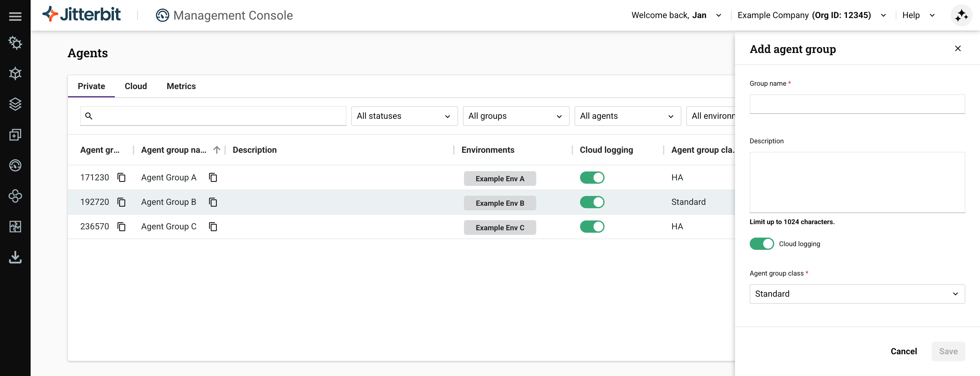Disable Cloud logging for Agent Group C
Screen dimensions: 980x376
pos(592,227)
